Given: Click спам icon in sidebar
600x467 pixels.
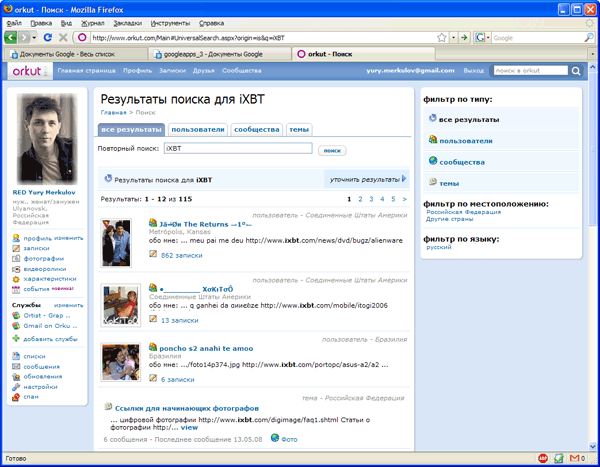Looking at the screenshot, I should [x=16, y=397].
